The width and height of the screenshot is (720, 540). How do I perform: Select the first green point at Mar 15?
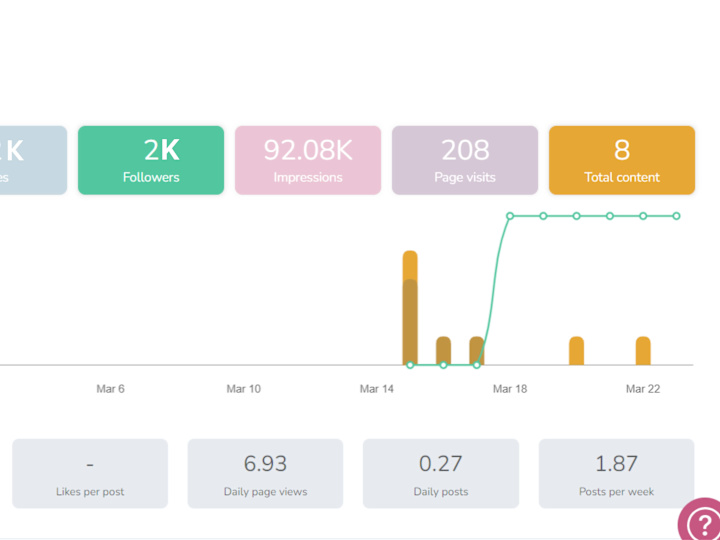point(410,365)
